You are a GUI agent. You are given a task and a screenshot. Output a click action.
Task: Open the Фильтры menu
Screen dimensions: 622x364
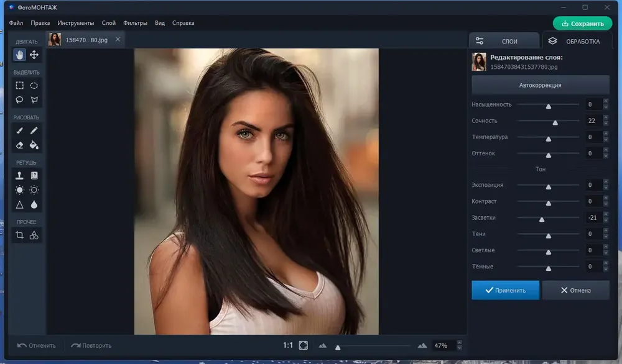tap(135, 23)
